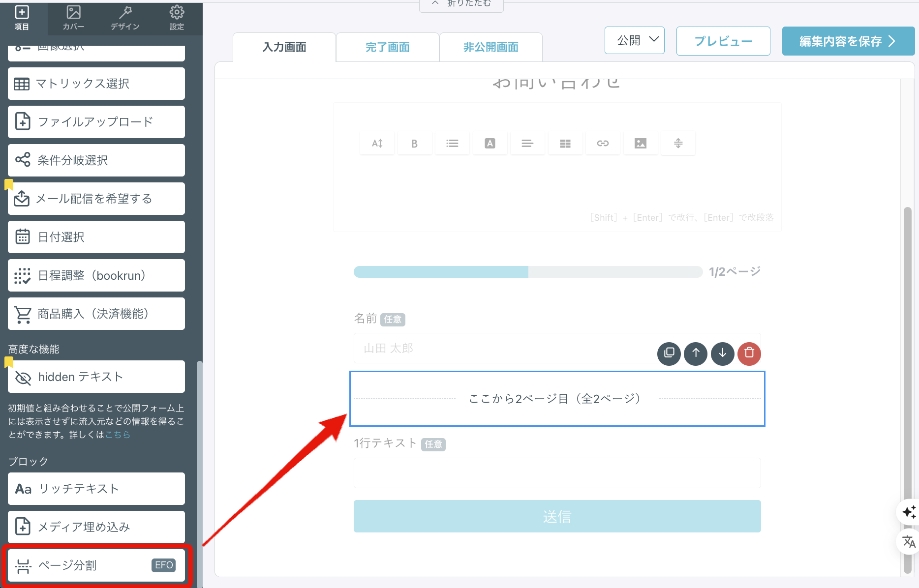Click the プレビュー preview button

click(x=723, y=41)
